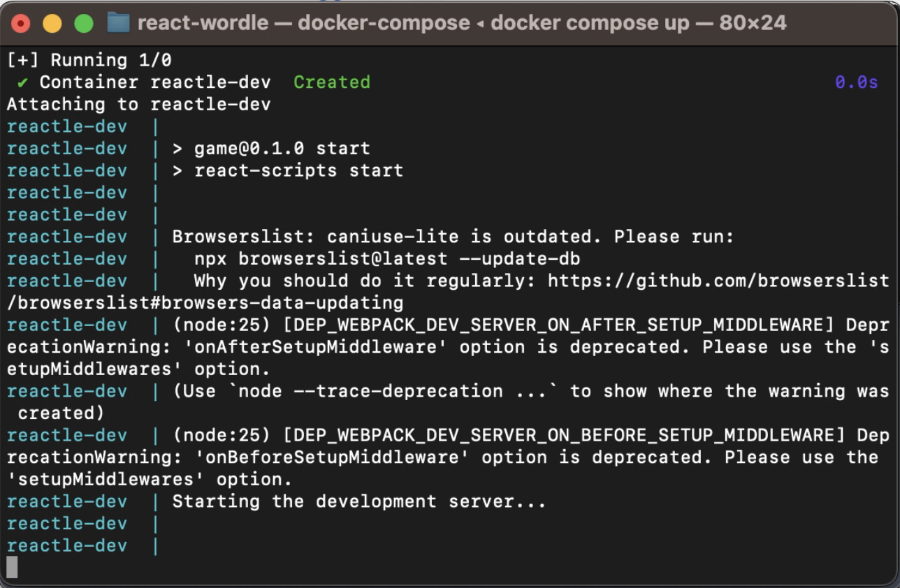The height and width of the screenshot is (588, 900).
Task: Click the "Starting the development server..." line
Action: 358,502
